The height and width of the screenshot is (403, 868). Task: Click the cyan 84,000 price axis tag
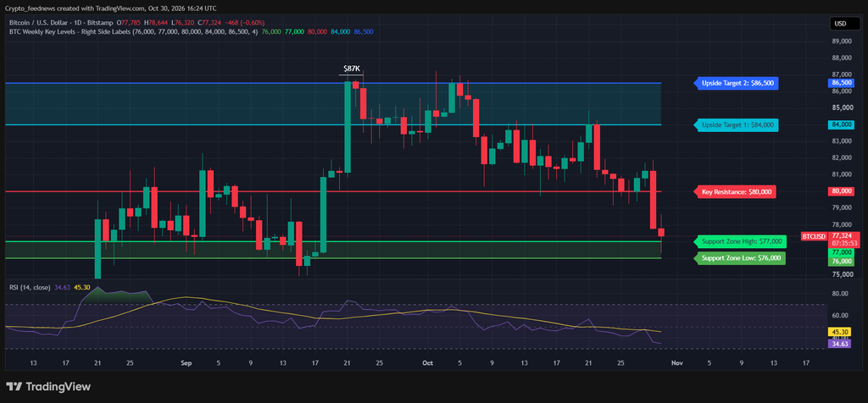[x=843, y=125]
